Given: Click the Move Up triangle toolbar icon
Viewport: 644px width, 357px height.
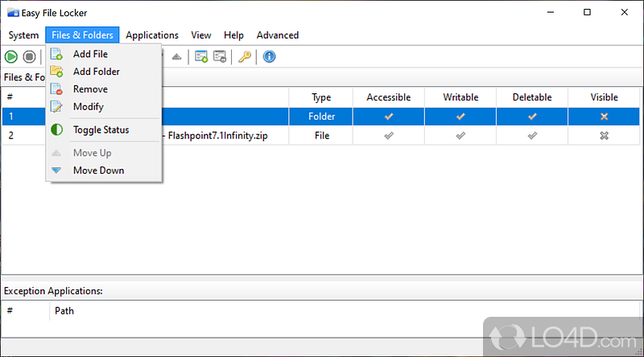Looking at the screenshot, I should click(x=176, y=56).
